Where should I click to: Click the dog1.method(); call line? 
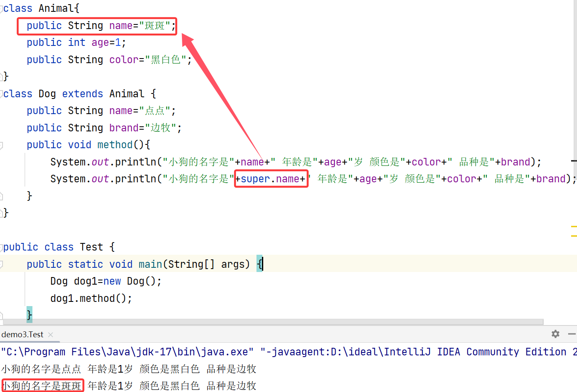click(x=91, y=299)
